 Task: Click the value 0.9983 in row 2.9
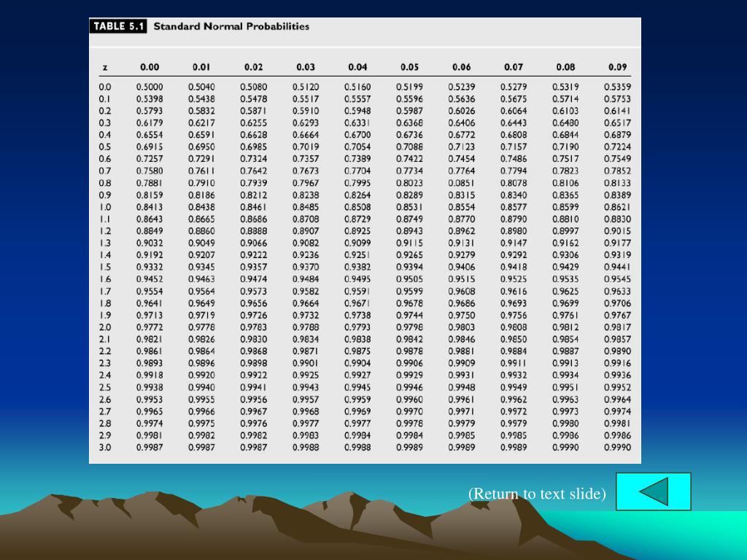point(306,435)
